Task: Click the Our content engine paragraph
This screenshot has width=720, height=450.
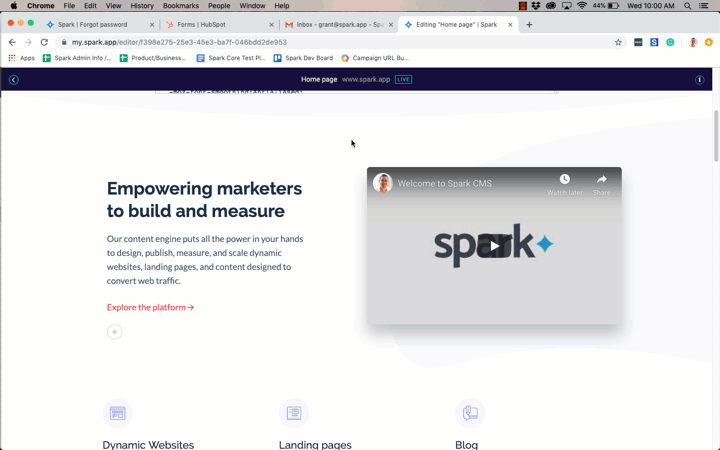Action: 205,259
